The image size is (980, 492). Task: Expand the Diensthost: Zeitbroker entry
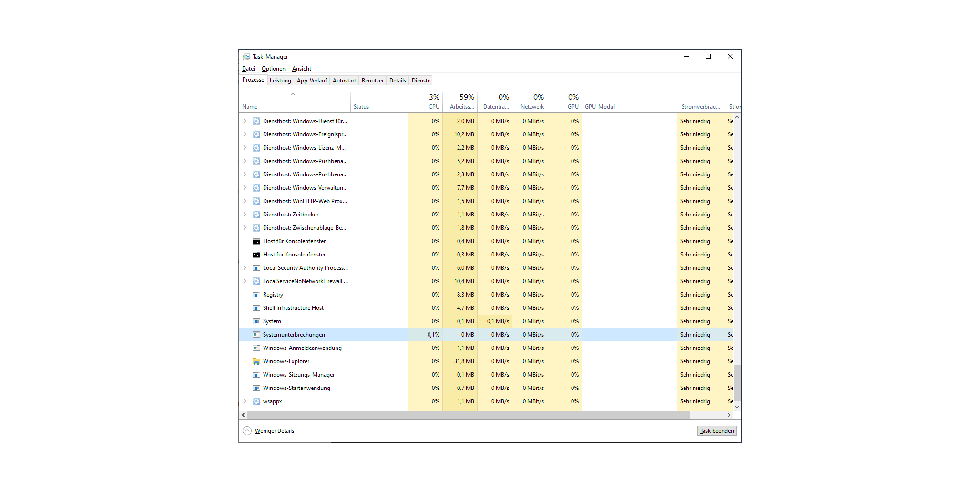point(245,215)
